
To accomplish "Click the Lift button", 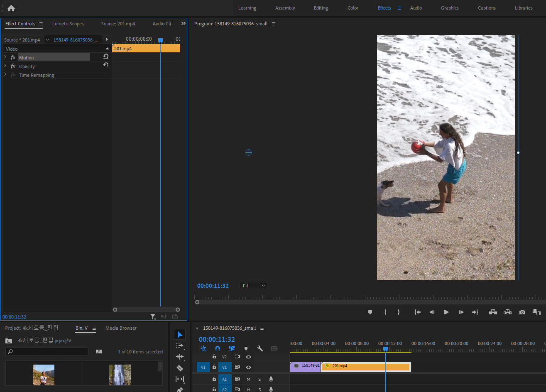I will click(x=493, y=312).
